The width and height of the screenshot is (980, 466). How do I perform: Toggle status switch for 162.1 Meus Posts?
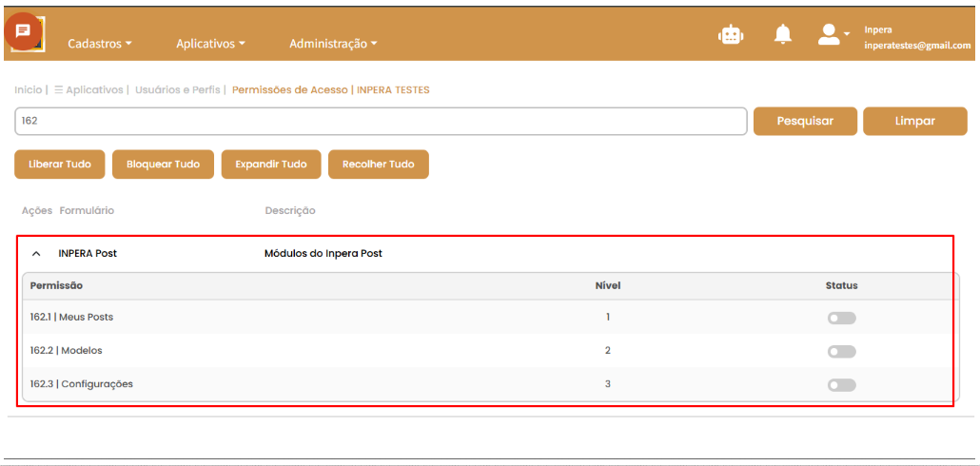pyautogui.click(x=841, y=319)
